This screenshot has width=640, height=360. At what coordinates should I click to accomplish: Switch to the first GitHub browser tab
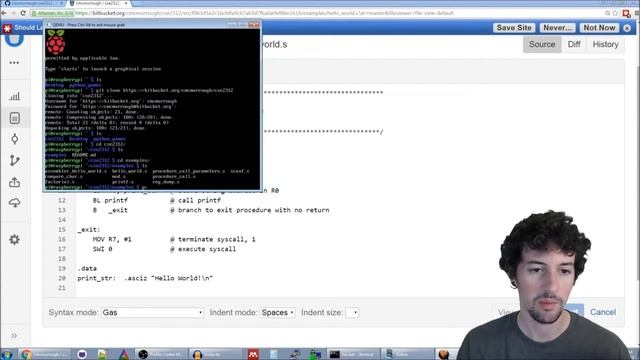(x=33, y=3)
